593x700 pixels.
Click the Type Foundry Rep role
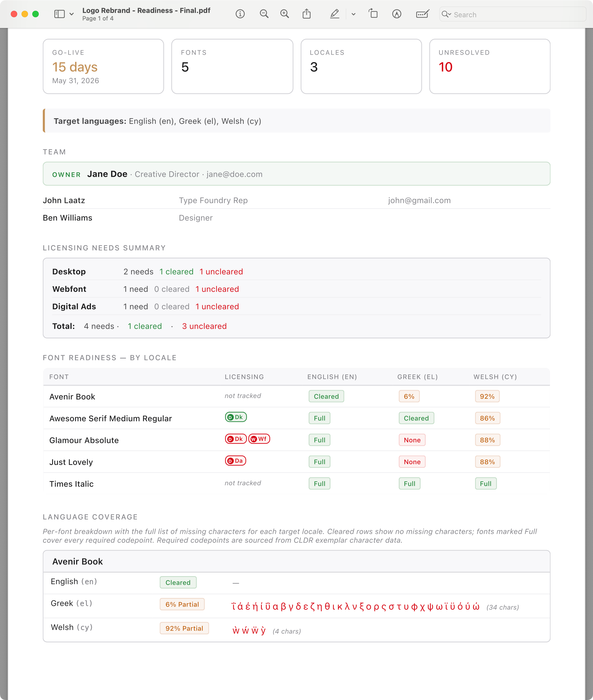[213, 201]
